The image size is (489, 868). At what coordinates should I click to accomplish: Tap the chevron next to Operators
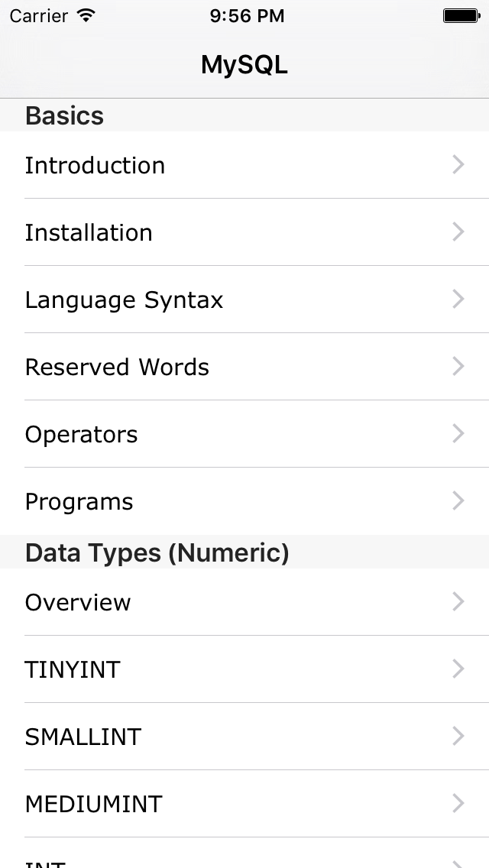[458, 434]
